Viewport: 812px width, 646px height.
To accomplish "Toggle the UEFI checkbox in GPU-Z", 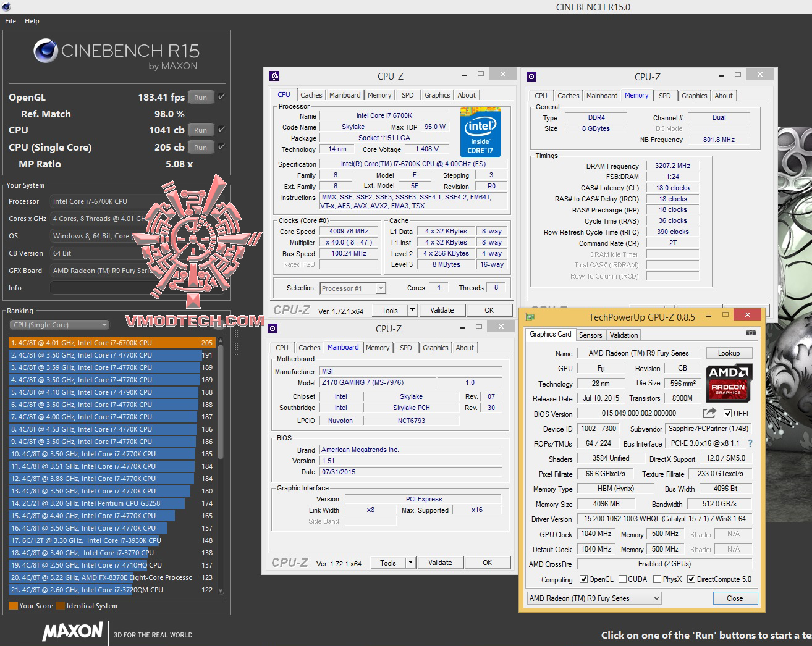I will (x=727, y=414).
